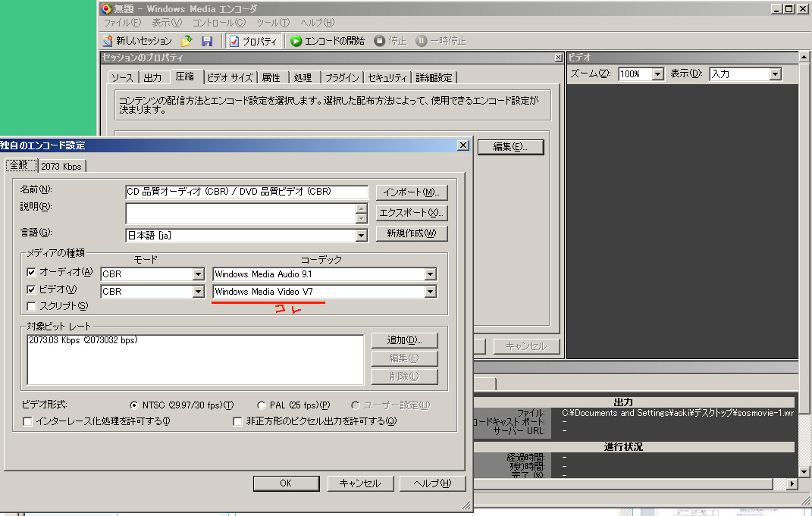Click the Pause (一時停止) toolbar button

441,41
